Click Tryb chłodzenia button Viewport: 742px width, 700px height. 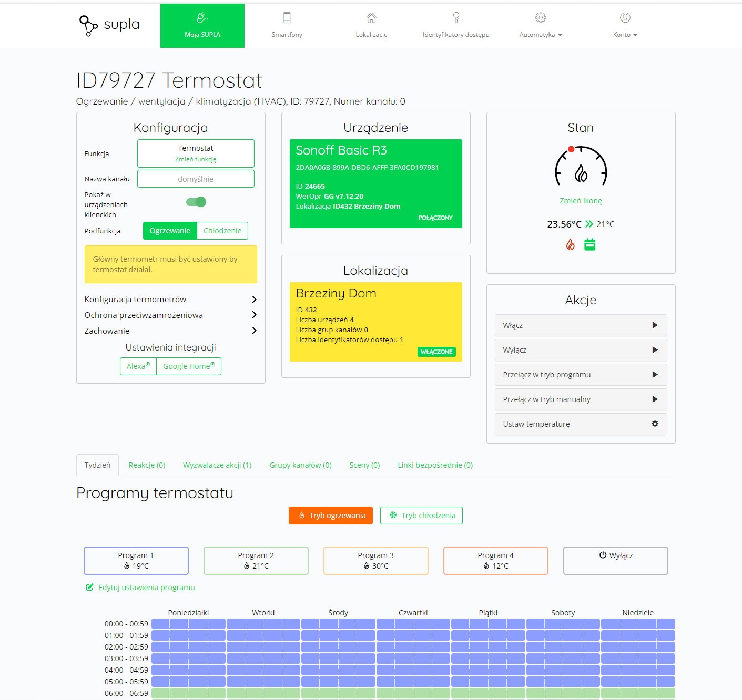coord(421,516)
